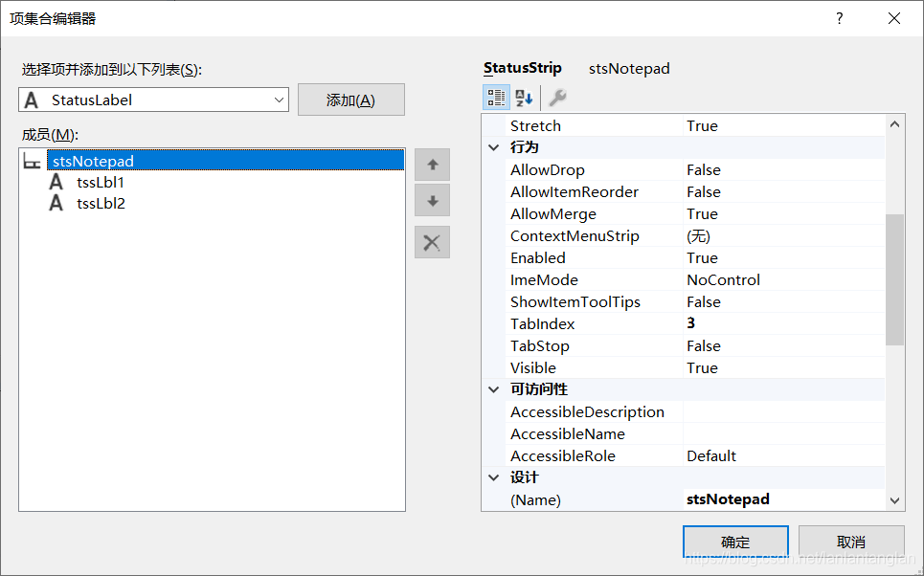
Task: Select tssLbl1 member
Action: click(x=101, y=182)
